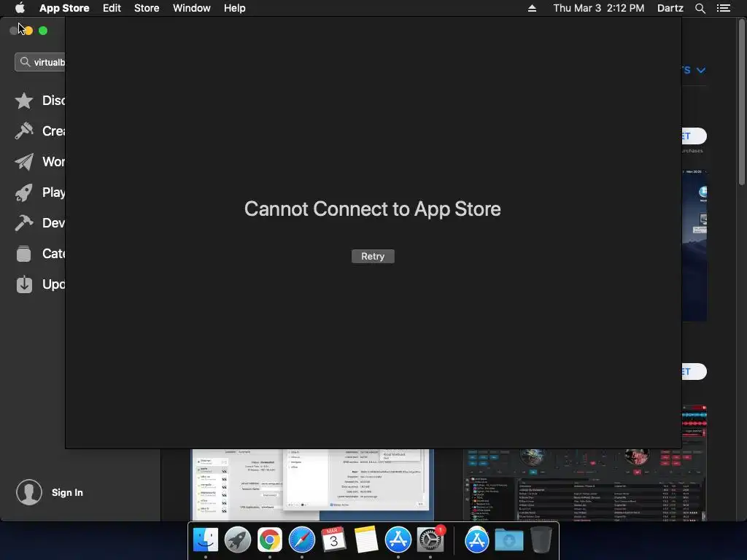Open the Categories section icon

point(24,253)
